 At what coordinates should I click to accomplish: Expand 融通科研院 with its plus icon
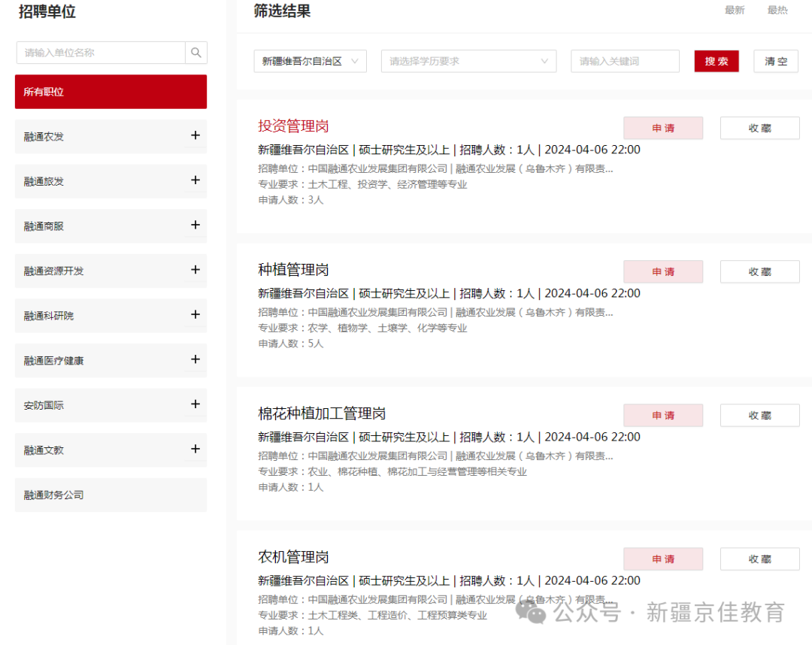[x=195, y=314]
